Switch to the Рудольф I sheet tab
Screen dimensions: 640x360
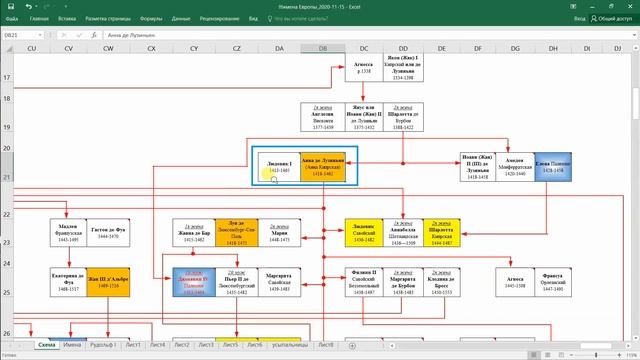point(103,345)
